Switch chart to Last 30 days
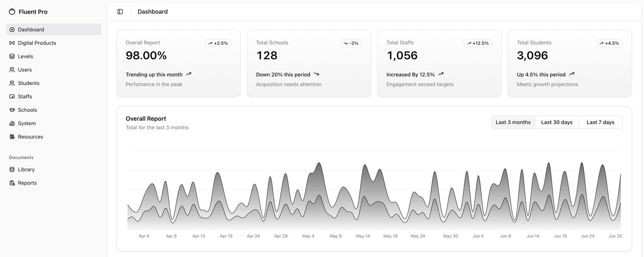644x257 pixels. (x=557, y=122)
